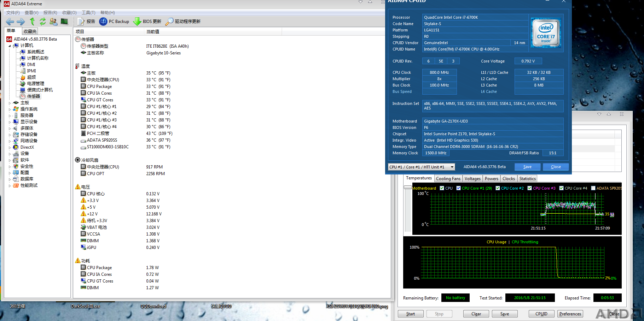The width and height of the screenshot is (644, 321).
Task: Click the forward arrow toolbar icon
Action: (x=21, y=22)
